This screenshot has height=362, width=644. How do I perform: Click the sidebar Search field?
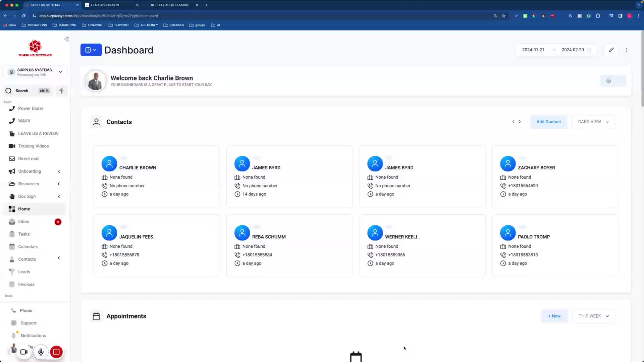(x=27, y=91)
